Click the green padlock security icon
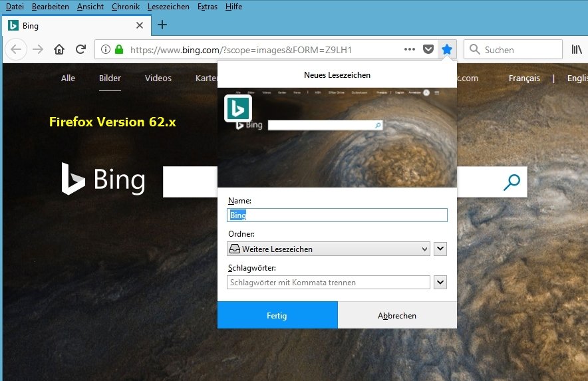Image resolution: width=588 pixels, height=381 pixels. tap(119, 49)
